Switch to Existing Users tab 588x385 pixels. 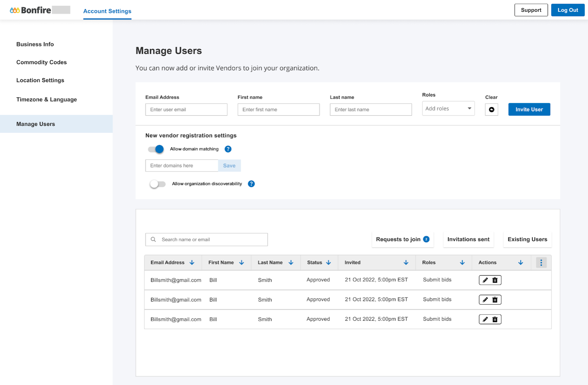point(527,239)
